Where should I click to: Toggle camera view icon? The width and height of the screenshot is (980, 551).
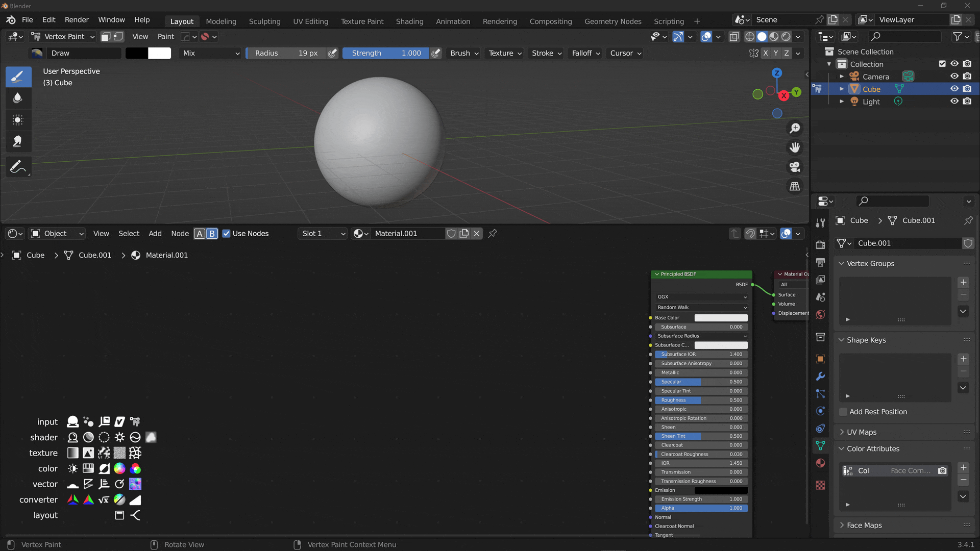click(x=795, y=167)
